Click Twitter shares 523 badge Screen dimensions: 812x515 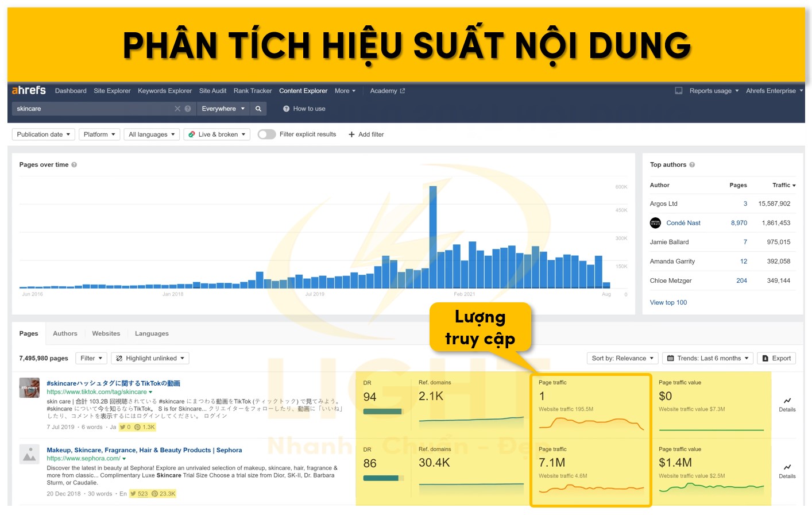tap(139, 494)
